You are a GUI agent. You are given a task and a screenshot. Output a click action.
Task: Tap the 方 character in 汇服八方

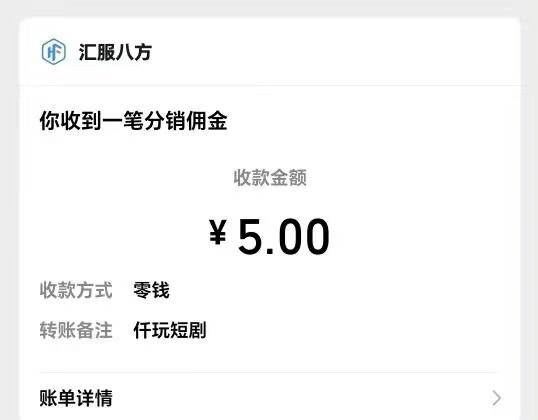[x=142, y=52]
